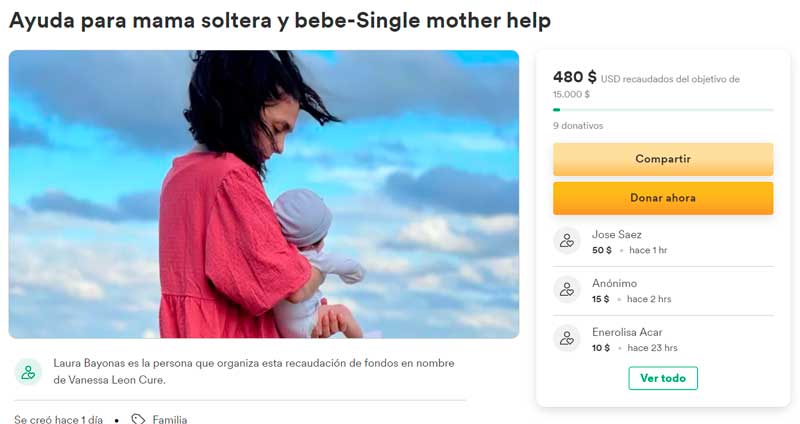Click the donor icon beside Anónimo
The image size is (800, 424).
(567, 289)
